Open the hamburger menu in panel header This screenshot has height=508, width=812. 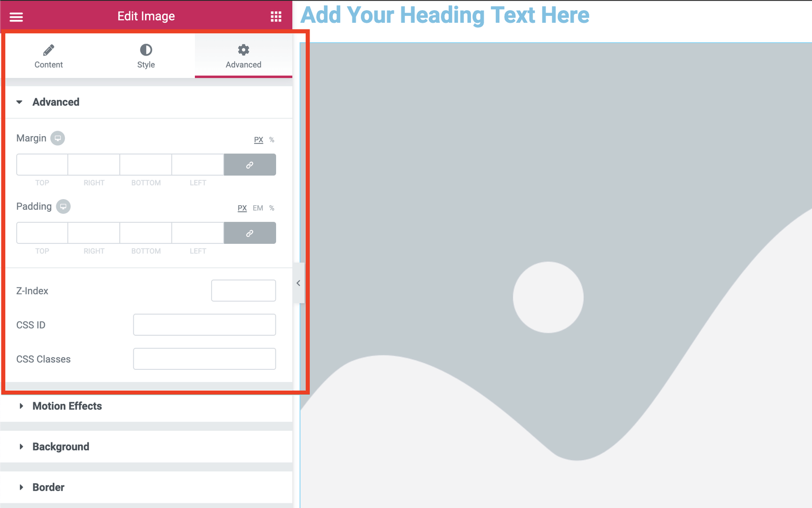tap(16, 17)
